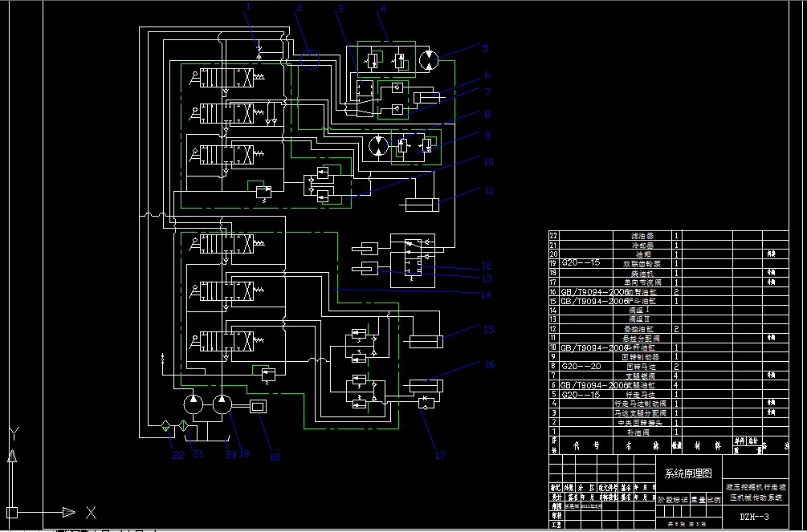This screenshot has width=807, height=532.
Task: Click blue callout number 18
Action: (275, 457)
